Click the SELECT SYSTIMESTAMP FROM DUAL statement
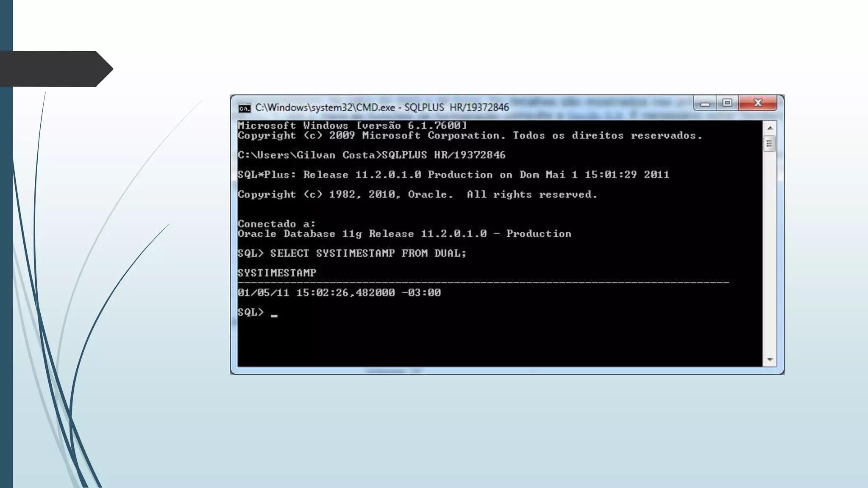Screen dimensions: 868x488 368,253
